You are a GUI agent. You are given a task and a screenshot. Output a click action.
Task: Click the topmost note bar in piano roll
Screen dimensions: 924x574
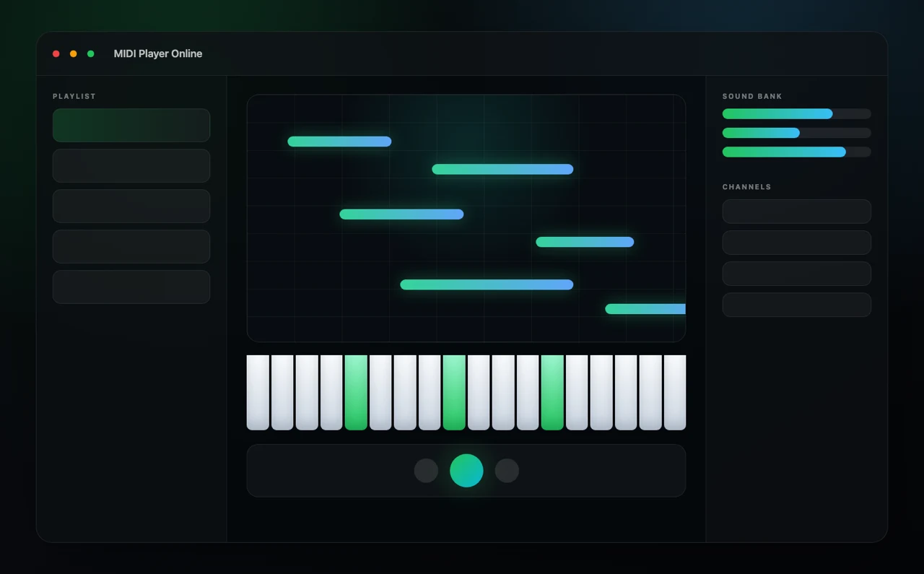tap(339, 142)
